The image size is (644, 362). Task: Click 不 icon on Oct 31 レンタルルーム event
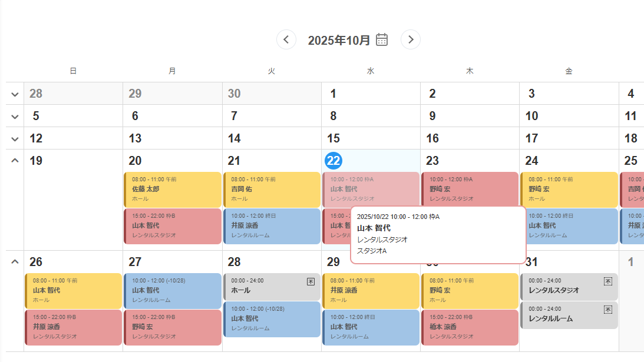tap(608, 310)
